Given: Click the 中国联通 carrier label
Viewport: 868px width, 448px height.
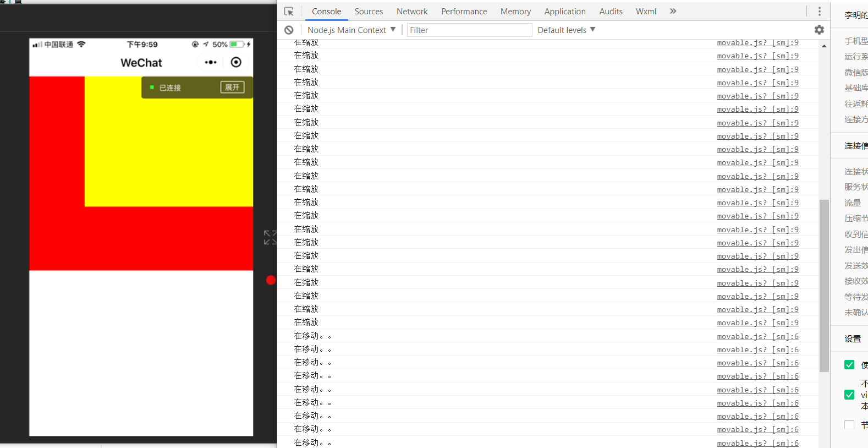Looking at the screenshot, I should [59, 45].
